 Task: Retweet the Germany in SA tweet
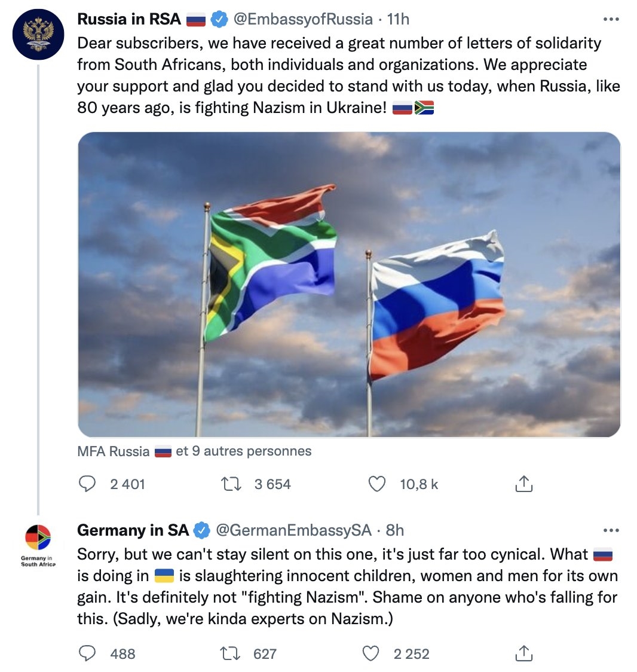[231, 653]
